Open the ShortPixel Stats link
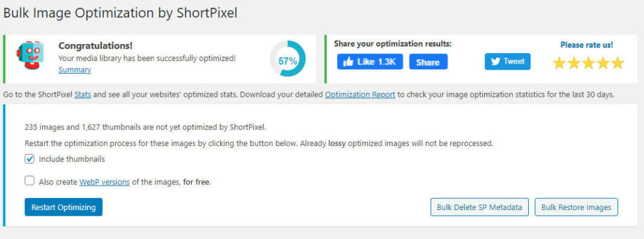This screenshot has width=644, height=239. click(x=82, y=94)
